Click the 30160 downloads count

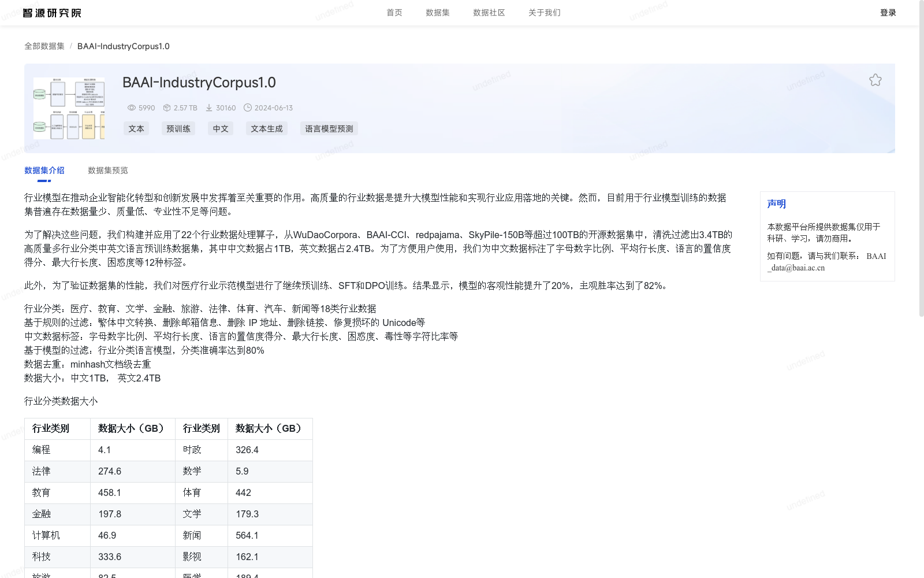(x=226, y=108)
